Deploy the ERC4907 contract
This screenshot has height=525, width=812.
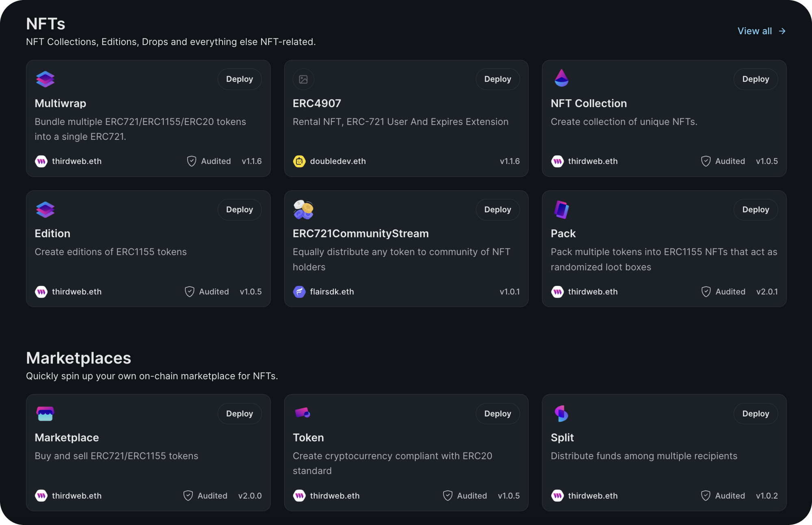[x=497, y=79]
